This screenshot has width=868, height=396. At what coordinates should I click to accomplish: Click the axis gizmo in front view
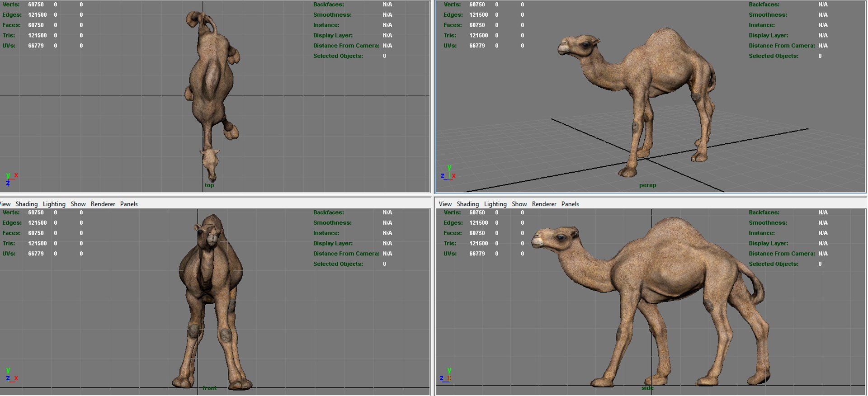11,375
